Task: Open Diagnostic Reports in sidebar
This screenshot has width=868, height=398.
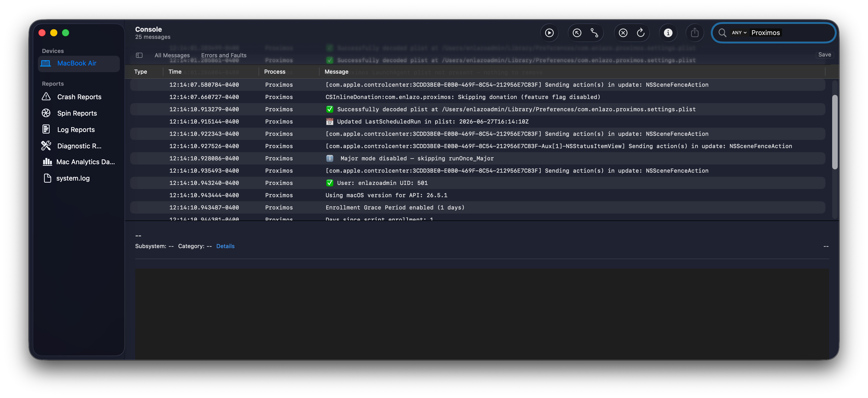Action: (x=79, y=146)
